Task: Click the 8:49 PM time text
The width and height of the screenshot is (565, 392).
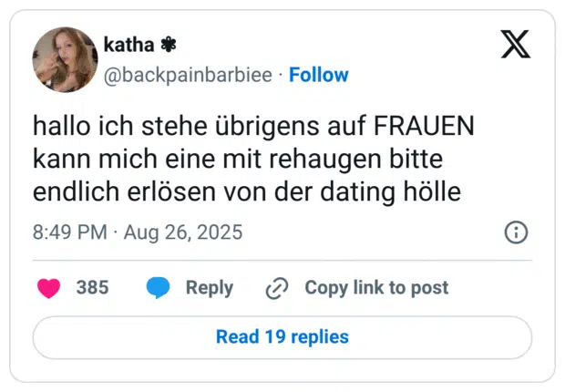Action: pyautogui.click(x=70, y=232)
